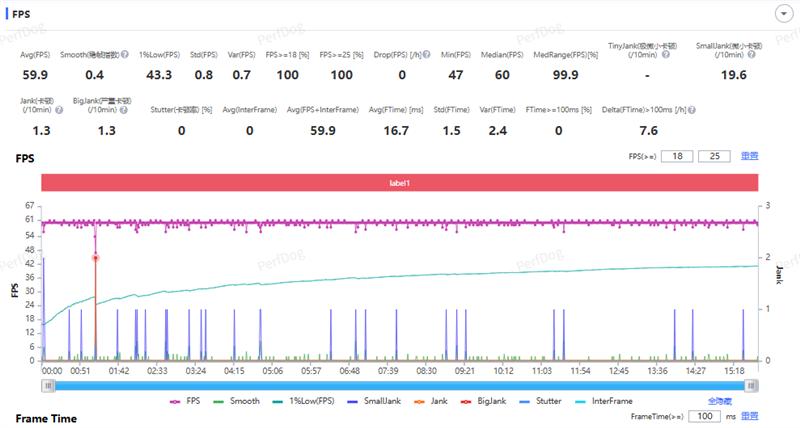
Task: Open help icon next to Smooth metric
Action: point(124,54)
